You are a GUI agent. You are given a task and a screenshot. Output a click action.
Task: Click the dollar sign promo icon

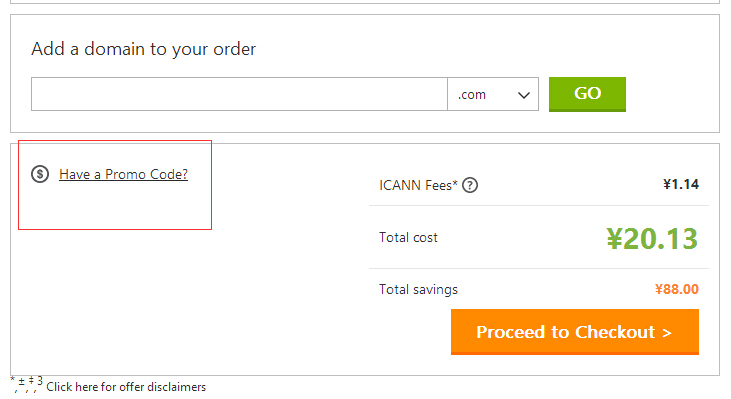click(40, 174)
